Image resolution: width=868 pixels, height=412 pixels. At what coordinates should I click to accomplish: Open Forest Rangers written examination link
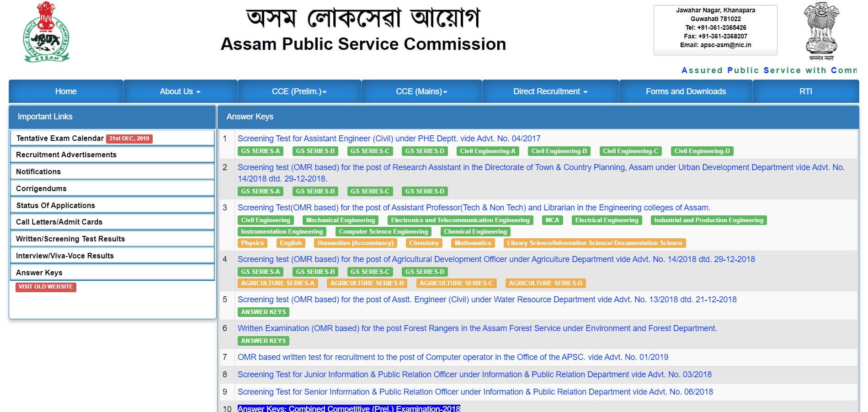pyautogui.click(x=477, y=328)
